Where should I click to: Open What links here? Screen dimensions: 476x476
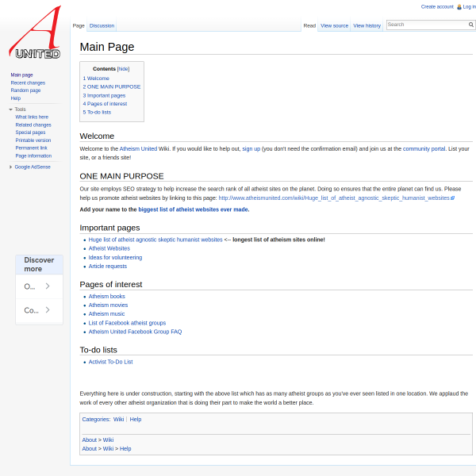click(32, 117)
